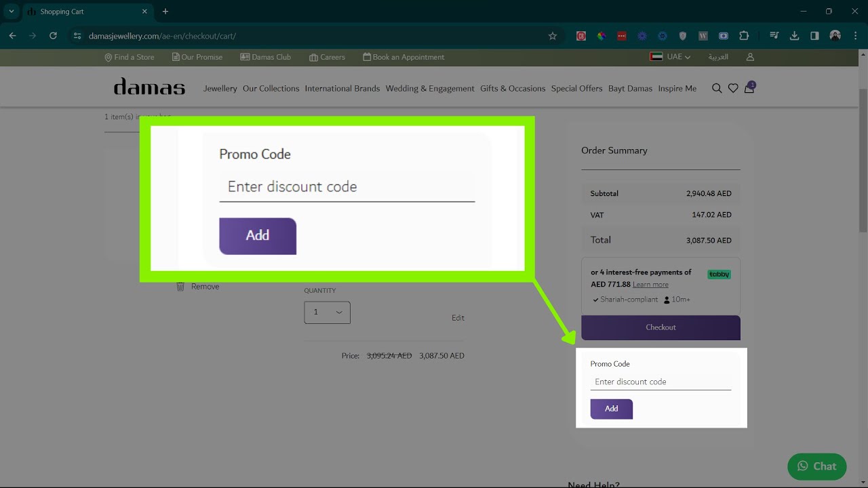The width and height of the screenshot is (868, 488).
Task: Click the trash icon next to Remove
Action: tap(180, 287)
